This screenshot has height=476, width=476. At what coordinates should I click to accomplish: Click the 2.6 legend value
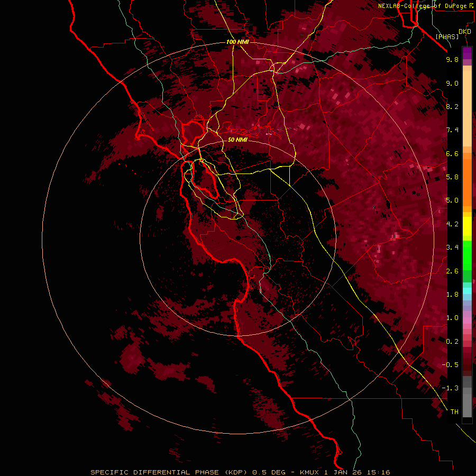point(452,271)
